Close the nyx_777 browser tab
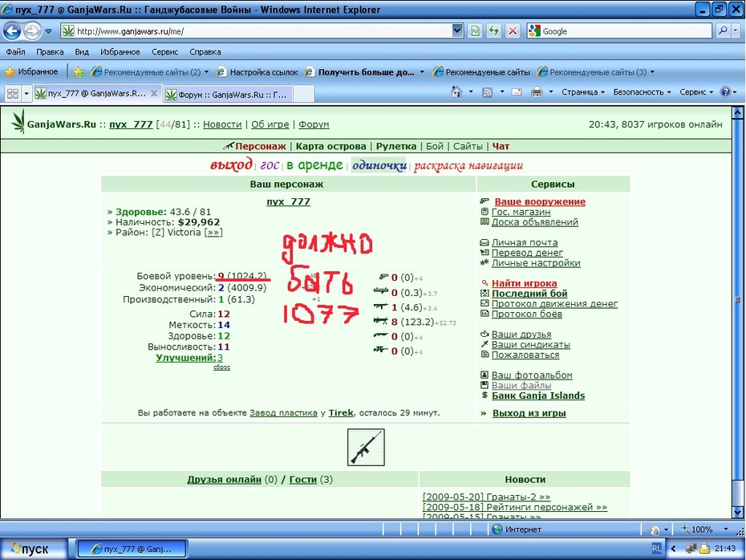 coord(154,93)
